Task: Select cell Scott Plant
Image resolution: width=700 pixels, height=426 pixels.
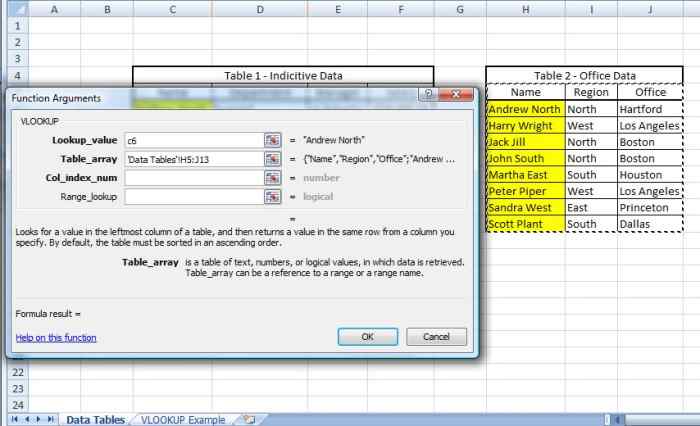Action: (x=525, y=224)
